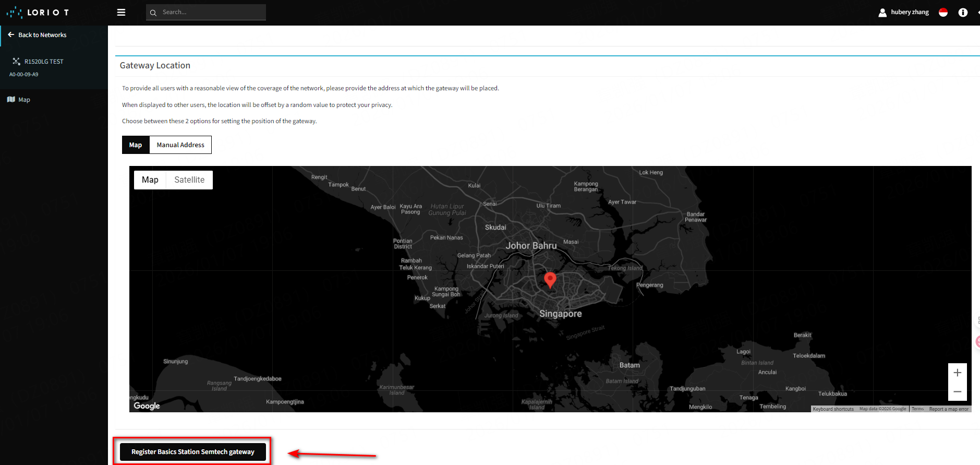Click the LORIOT logo
This screenshot has width=980, height=465.
[38, 13]
